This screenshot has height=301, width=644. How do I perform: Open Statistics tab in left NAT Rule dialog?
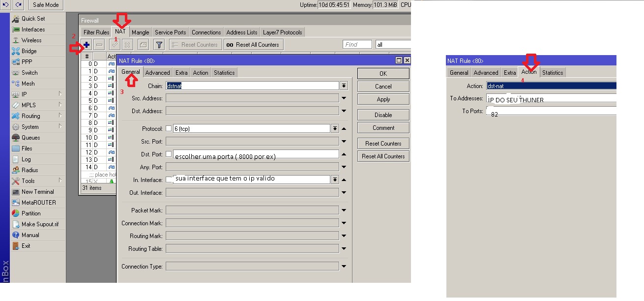[224, 72]
